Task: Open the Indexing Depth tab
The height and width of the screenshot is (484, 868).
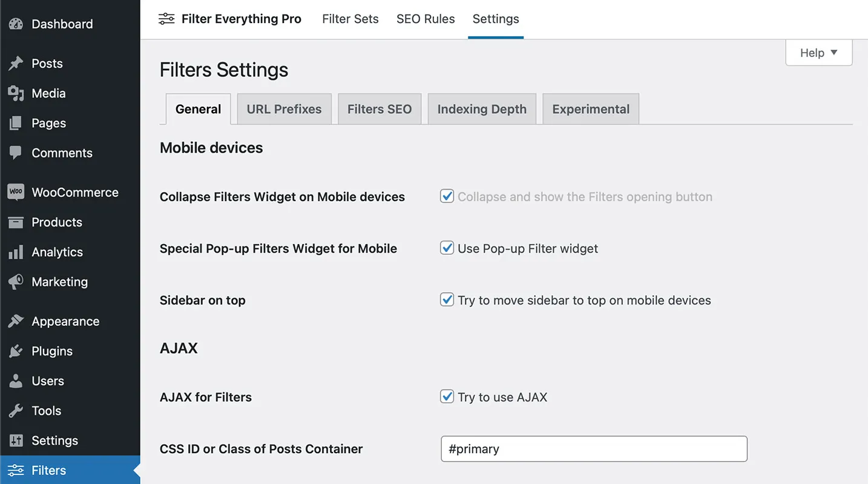Action: coord(482,109)
